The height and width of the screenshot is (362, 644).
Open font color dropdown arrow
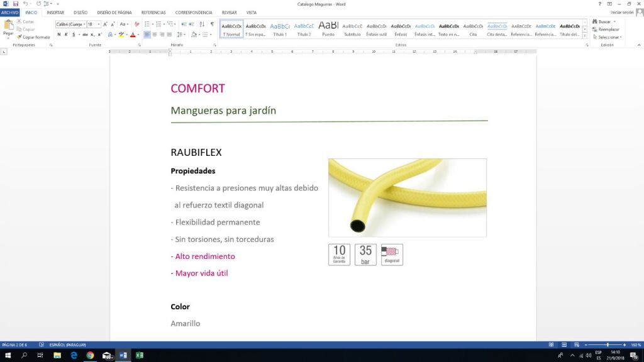click(138, 35)
